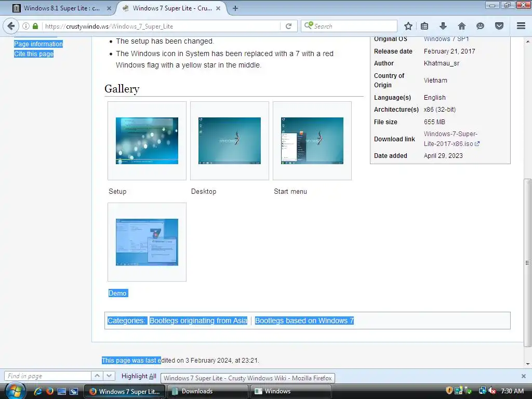
Task: Select the author name Khatmau_sr
Action: pyautogui.click(x=442, y=63)
